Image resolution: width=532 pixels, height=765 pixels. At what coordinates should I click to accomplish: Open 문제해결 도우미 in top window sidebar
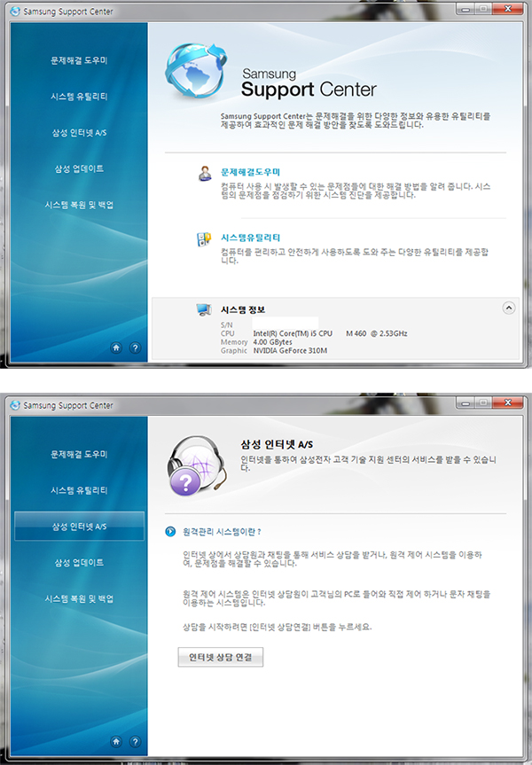(x=79, y=60)
